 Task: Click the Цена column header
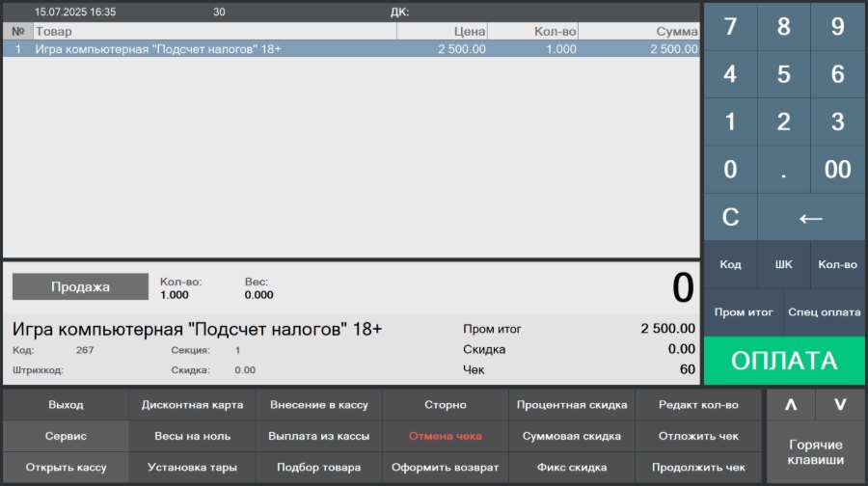pyautogui.click(x=443, y=32)
